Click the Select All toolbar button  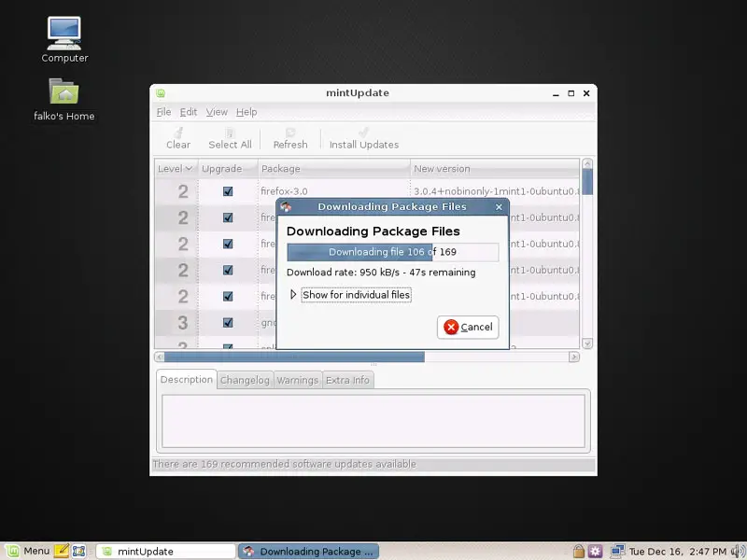230,138
